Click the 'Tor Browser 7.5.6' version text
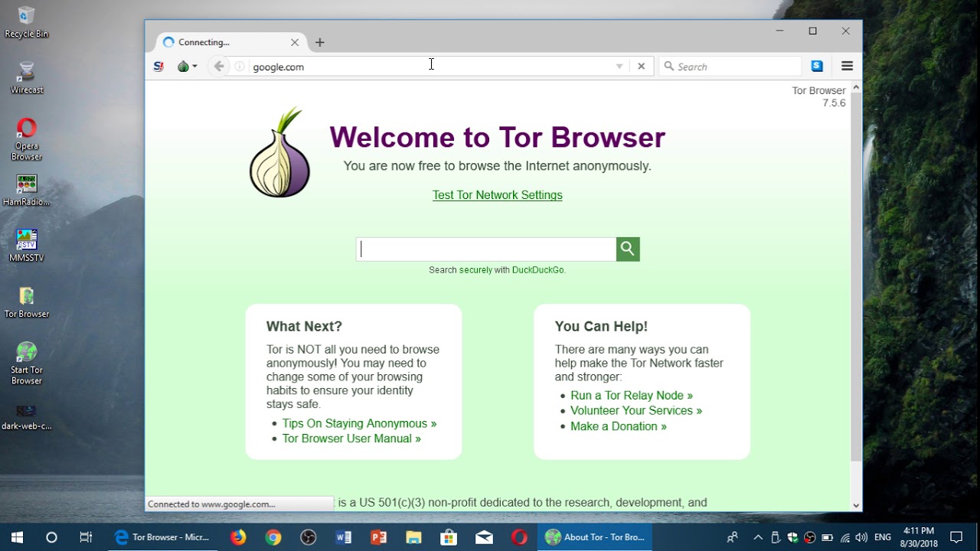 tap(819, 96)
